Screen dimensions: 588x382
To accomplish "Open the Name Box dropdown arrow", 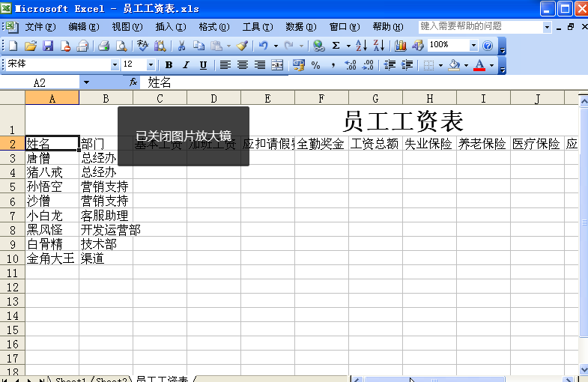I will 86,82.
